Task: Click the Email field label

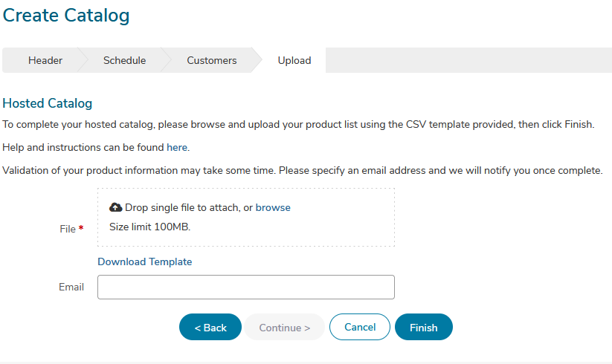Action: click(x=71, y=287)
